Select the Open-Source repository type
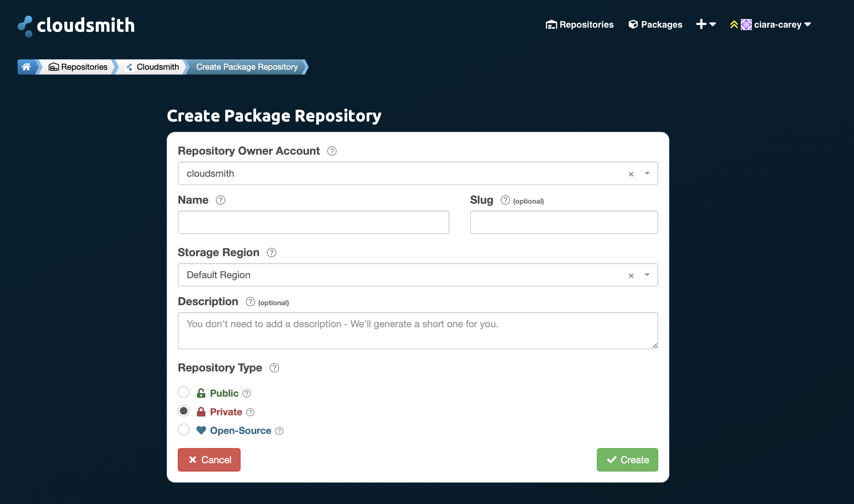The width and height of the screenshot is (854, 504). 183,429
